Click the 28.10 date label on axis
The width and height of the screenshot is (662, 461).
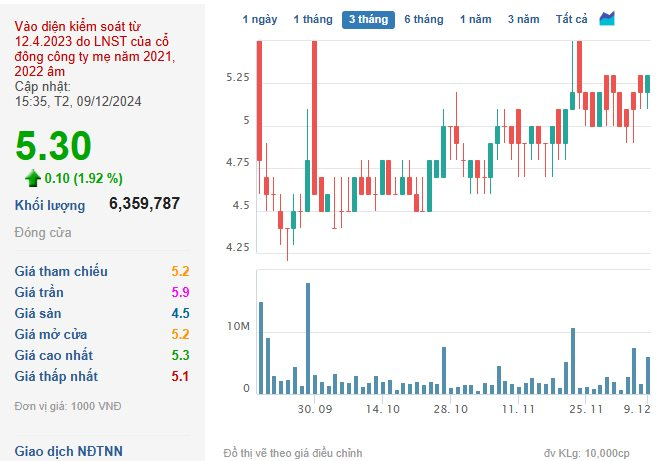(x=450, y=409)
